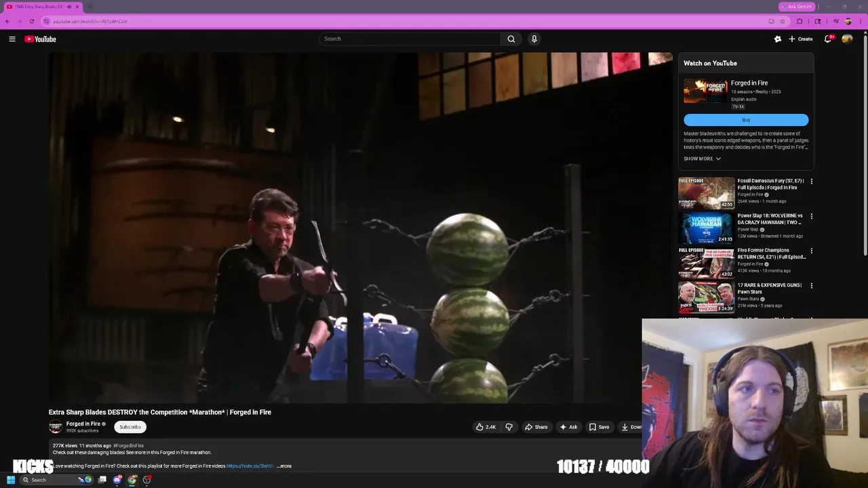Close the Extra Sharp Blades tab

tap(77, 7)
